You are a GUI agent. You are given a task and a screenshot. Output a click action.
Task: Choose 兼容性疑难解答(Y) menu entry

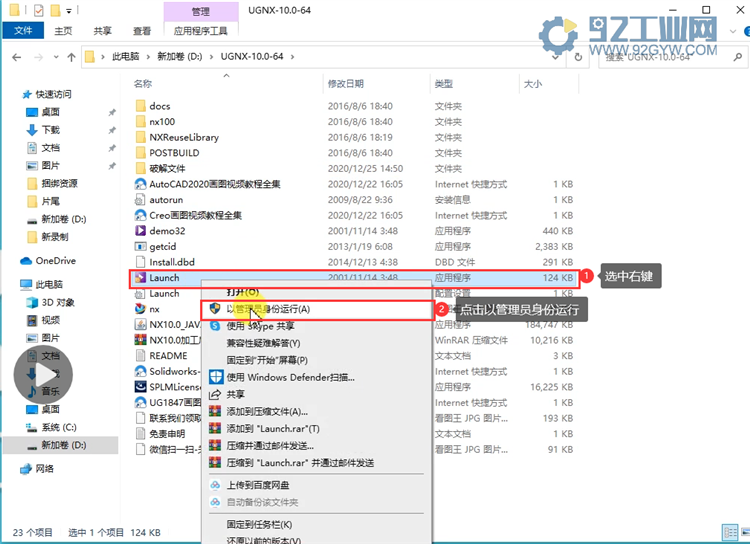(x=317, y=343)
